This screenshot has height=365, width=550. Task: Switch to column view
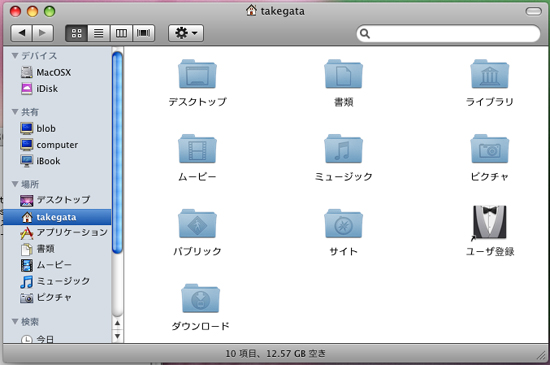click(121, 33)
